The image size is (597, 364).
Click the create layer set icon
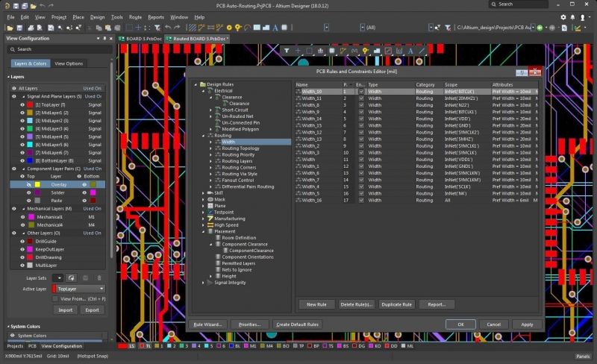point(71,278)
